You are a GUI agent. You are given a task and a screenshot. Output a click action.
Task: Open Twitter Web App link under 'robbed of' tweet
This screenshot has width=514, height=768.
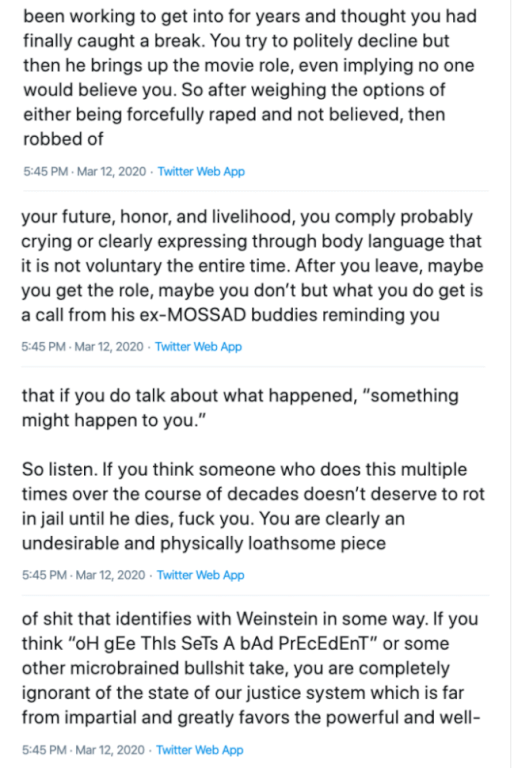click(201, 171)
